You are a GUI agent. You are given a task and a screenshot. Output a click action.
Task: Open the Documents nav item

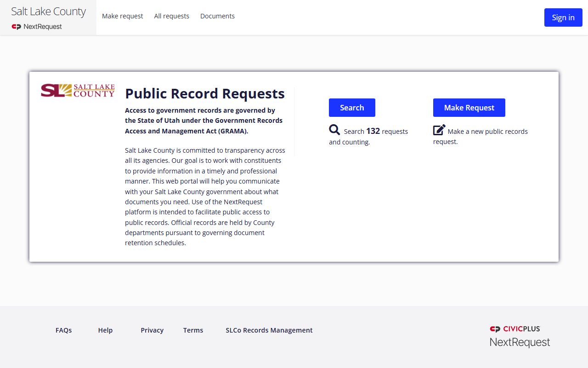click(217, 16)
